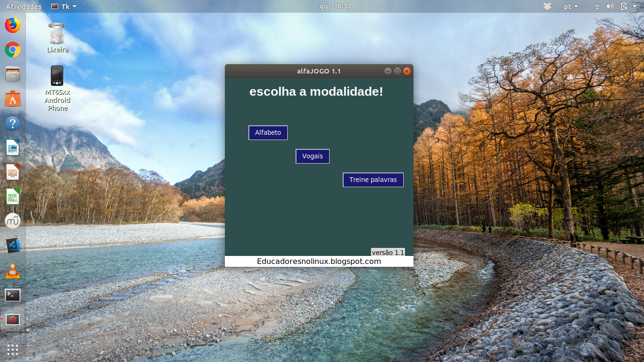Click the volume speaker icon

tap(610, 7)
